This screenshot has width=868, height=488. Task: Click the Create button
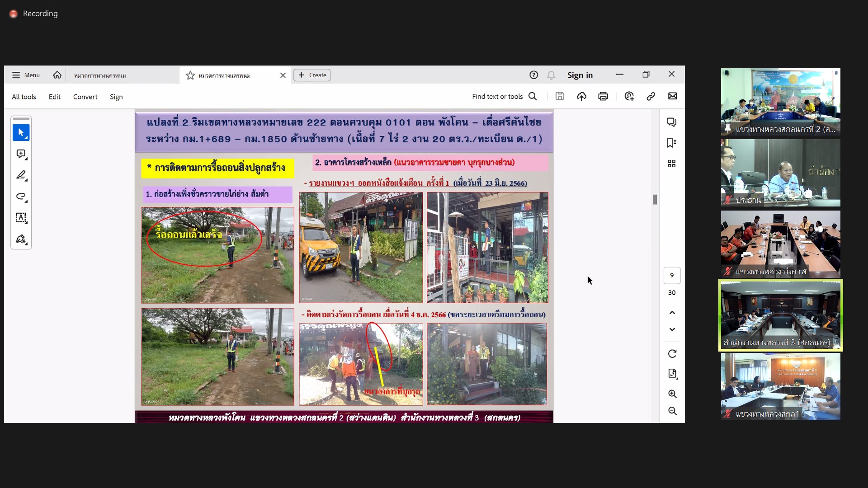coord(312,75)
